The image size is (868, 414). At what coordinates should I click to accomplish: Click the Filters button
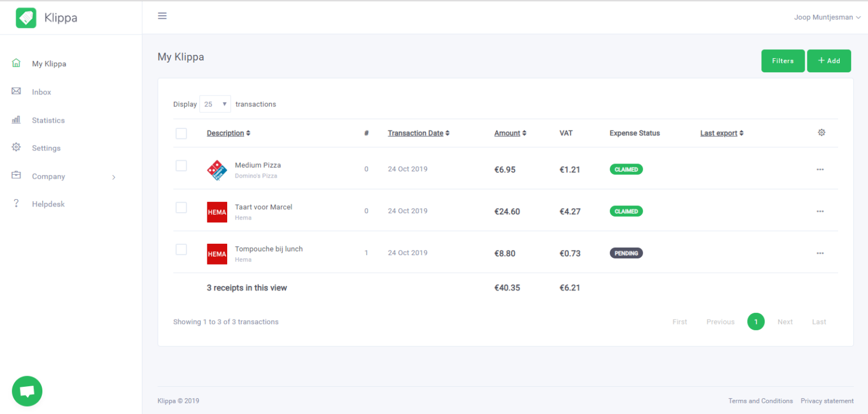point(783,61)
